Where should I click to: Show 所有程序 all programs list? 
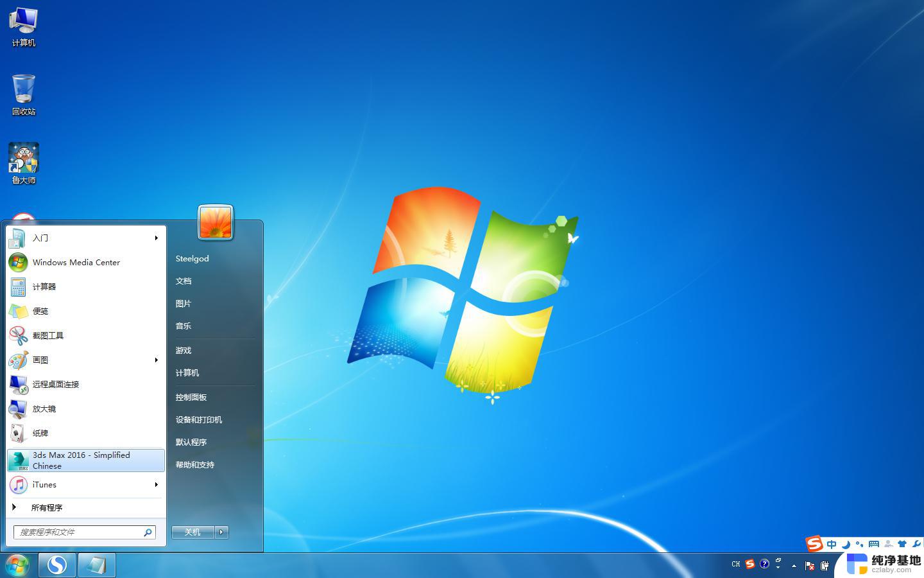point(85,507)
